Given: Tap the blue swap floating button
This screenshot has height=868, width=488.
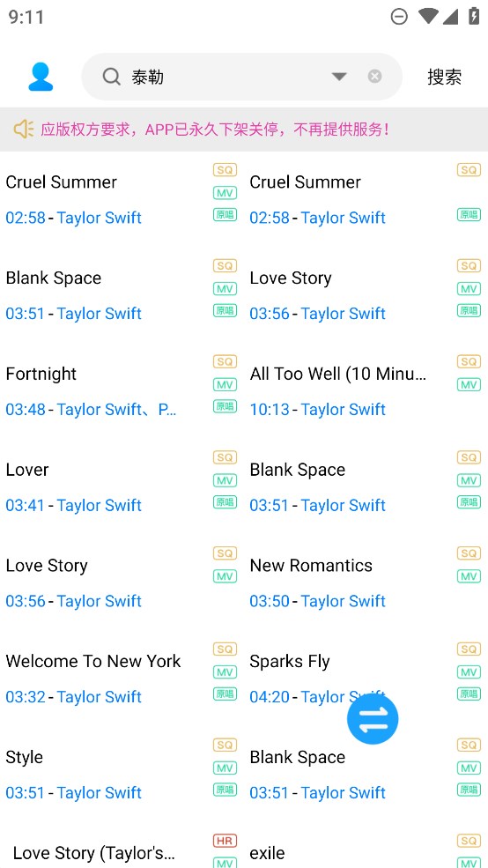Looking at the screenshot, I should 373,719.
